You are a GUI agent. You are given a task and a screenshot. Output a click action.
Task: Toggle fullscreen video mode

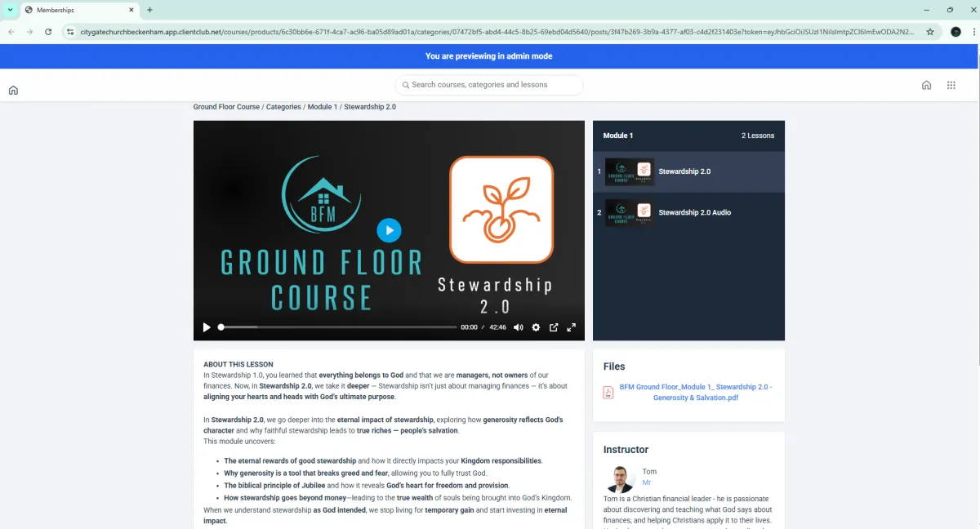[x=572, y=327]
